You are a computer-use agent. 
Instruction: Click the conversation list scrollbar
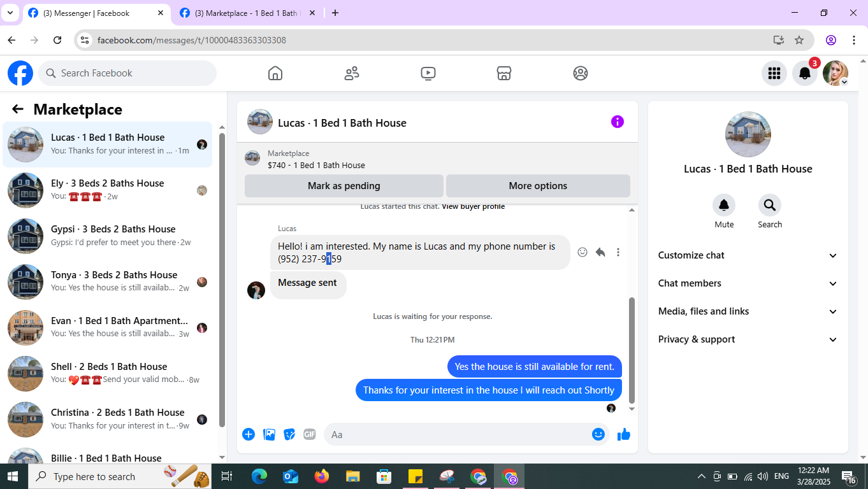pos(222,280)
